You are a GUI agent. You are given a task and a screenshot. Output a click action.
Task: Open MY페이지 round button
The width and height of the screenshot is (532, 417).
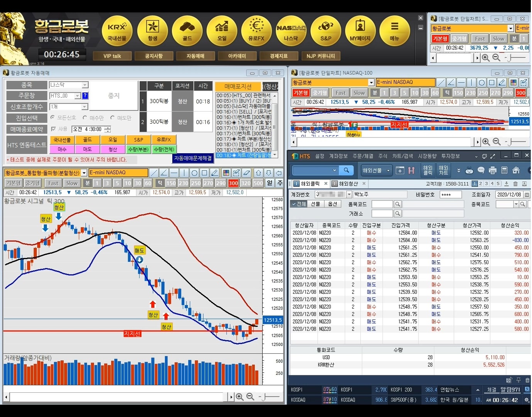pyautogui.click(x=360, y=31)
